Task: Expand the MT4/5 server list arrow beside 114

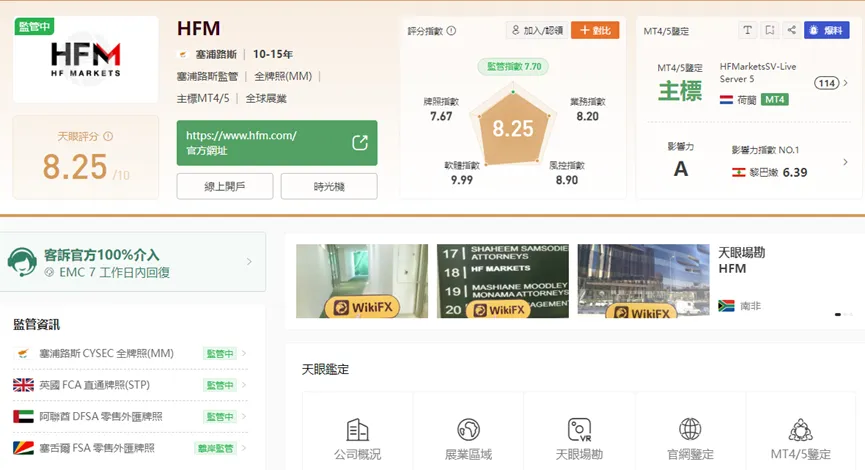Action: point(846,83)
